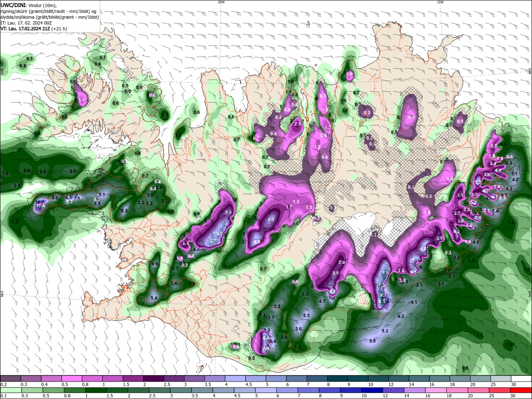This screenshot has width=532, height=399.
Task: Click the pale green 0.1 swatch in bottom legend row
Action: click(11, 390)
